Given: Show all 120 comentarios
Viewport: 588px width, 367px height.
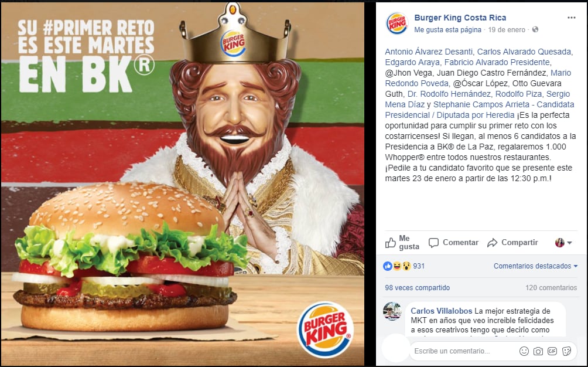Looking at the screenshot, I should 551,288.
